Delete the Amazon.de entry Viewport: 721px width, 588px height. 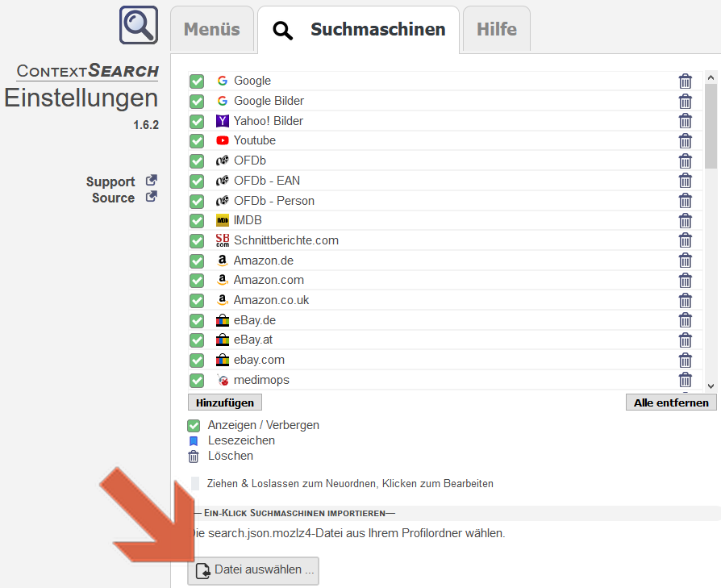[x=686, y=261]
